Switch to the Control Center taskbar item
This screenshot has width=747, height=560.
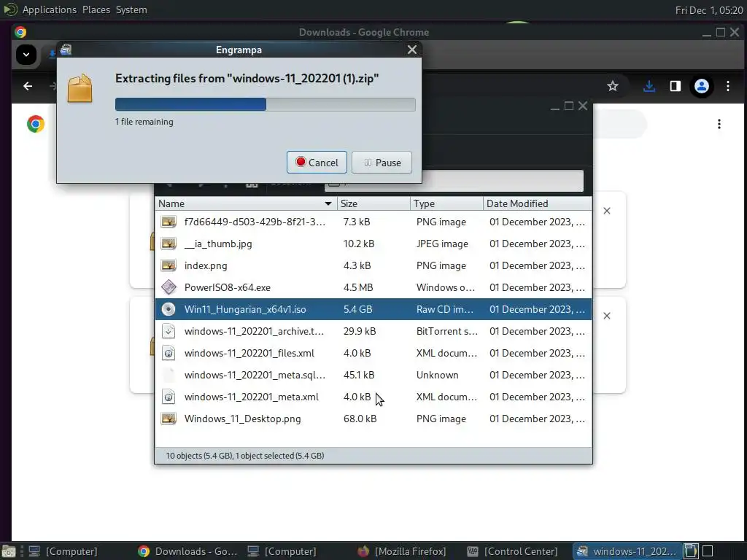pos(513,551)
